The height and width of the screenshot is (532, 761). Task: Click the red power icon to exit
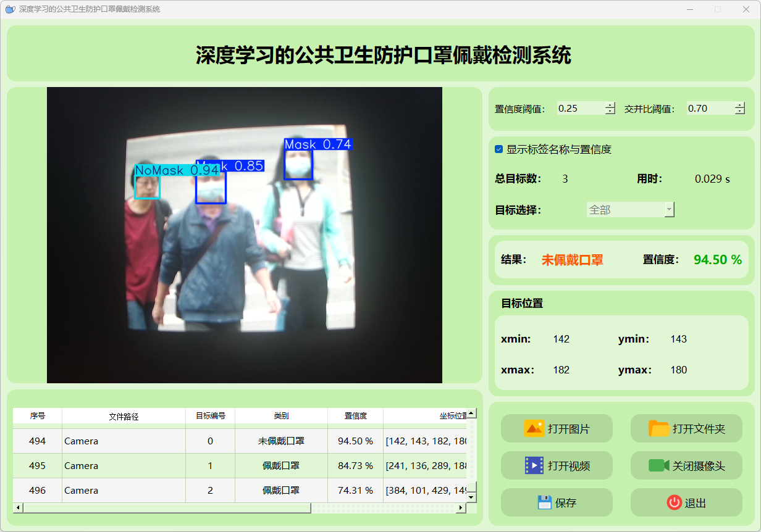tap(674, 502)
